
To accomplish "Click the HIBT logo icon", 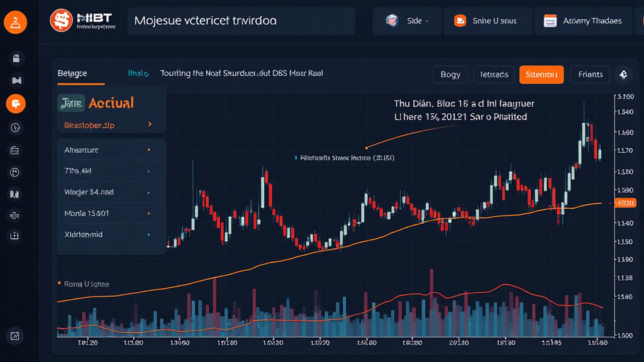I will [62, 21].
